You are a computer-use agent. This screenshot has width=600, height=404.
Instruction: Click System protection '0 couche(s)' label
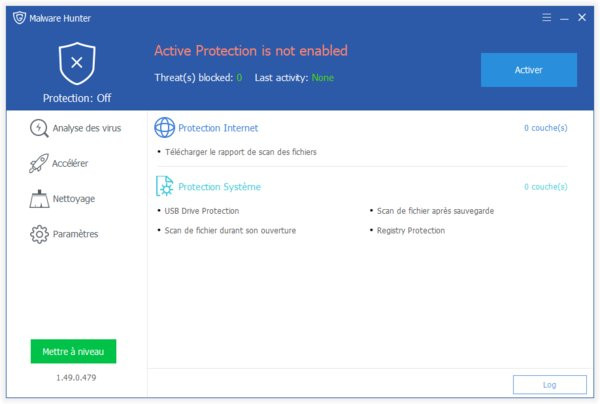point(546,187)
